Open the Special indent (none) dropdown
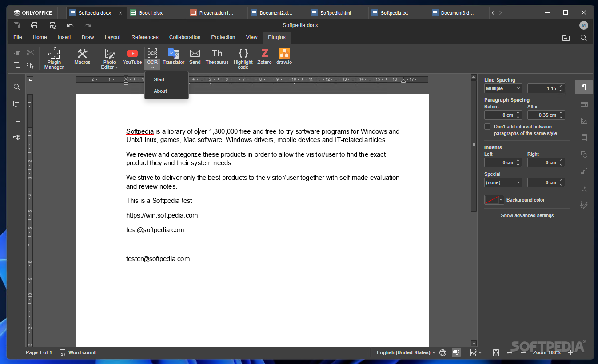The width and height of the screenshot is (598, 364). coord(503,182)
